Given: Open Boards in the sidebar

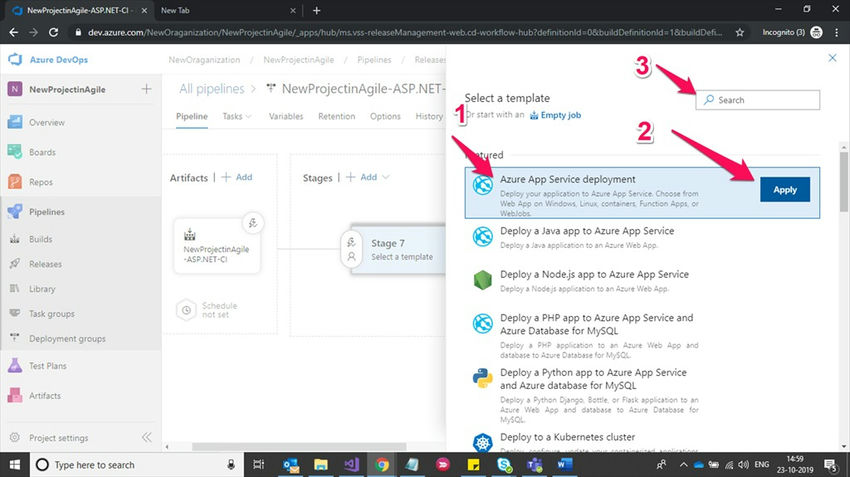Looking at the screenshot, I should click(42, 152).
